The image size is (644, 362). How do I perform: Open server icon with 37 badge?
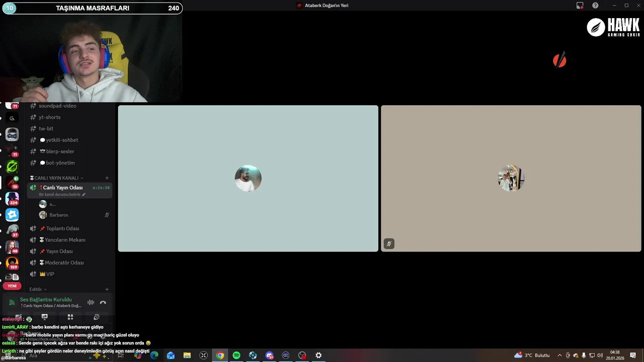tap(12, 231)
